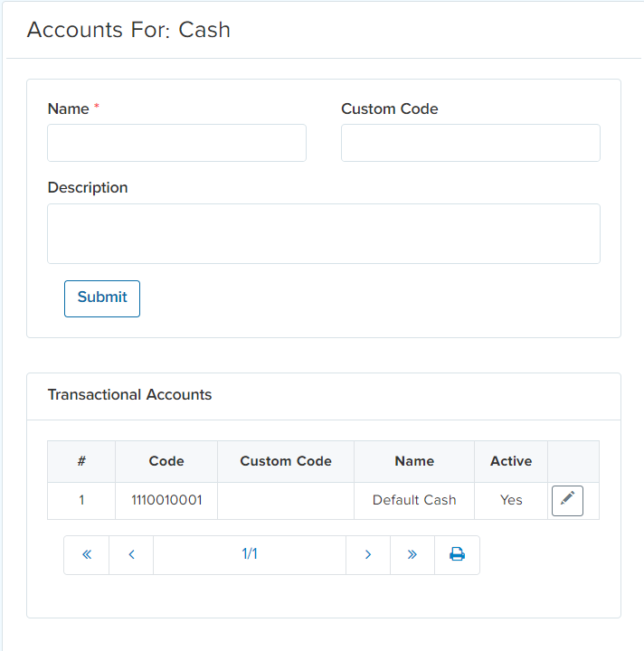Click the Active column header
Screen dimensions: 644x651
511,461
